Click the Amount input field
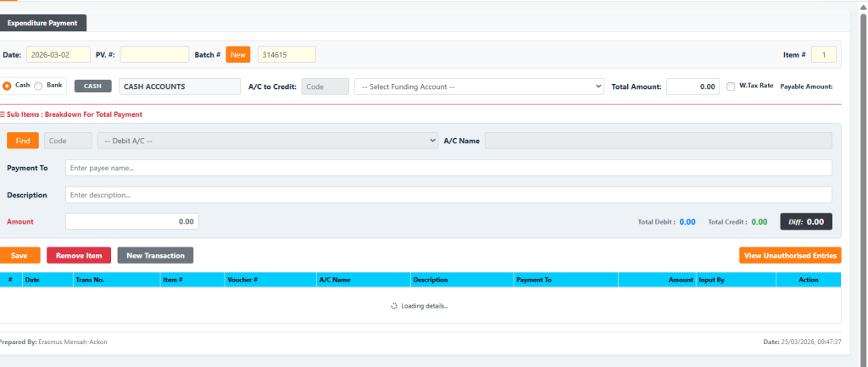 [132, 221]
